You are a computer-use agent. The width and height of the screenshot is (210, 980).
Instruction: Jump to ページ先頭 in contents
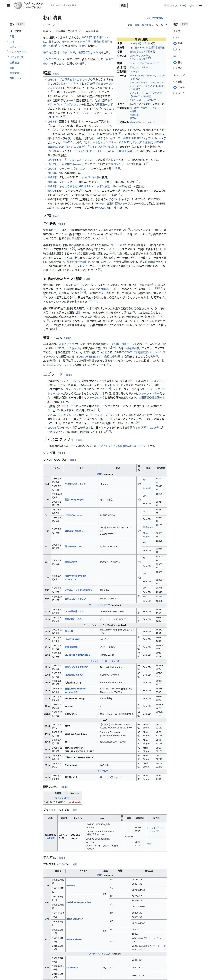[16, 31]
